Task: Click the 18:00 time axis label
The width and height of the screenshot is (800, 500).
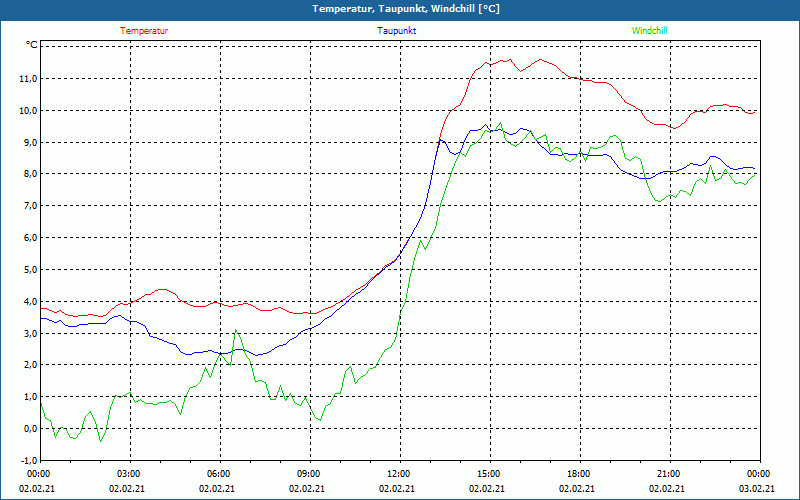Action: [x=579, y=474]
